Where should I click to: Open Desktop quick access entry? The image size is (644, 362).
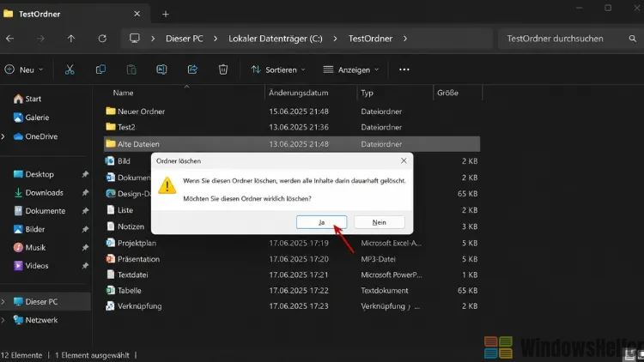click(33, 174)
